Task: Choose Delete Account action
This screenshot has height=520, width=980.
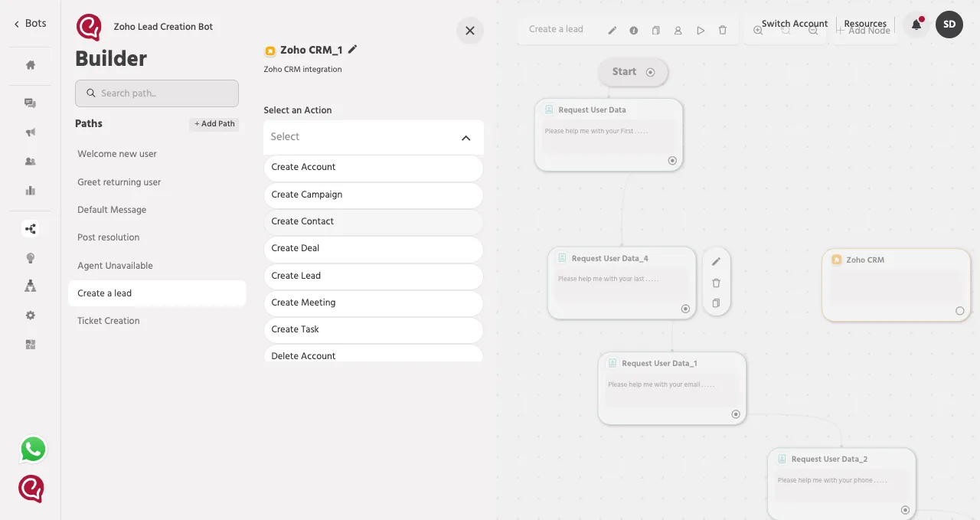Action: (x=374, y=354)
